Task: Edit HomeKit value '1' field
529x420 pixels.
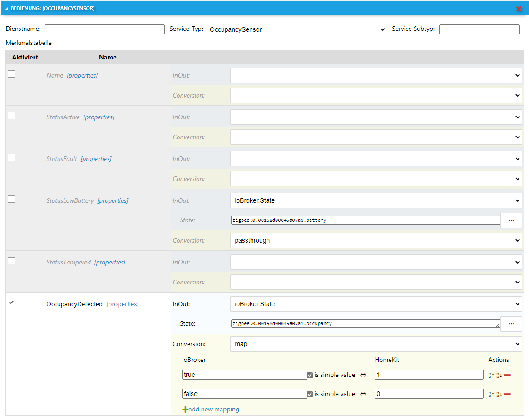Action: coord(429,375)
